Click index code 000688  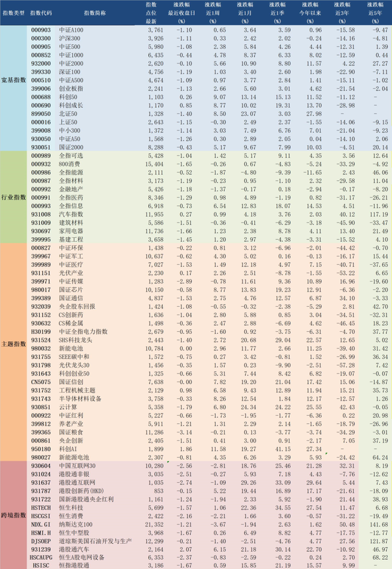pos(40,97)
